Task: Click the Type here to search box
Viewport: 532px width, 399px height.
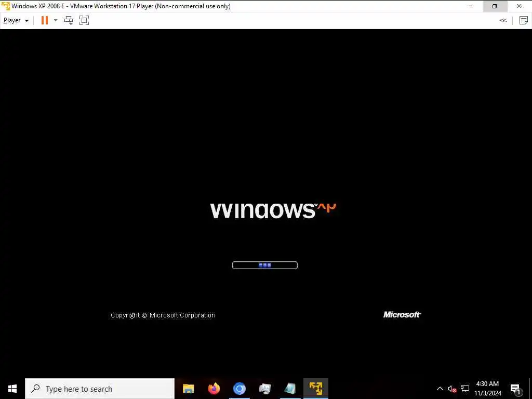Action: tap(100, 389)
